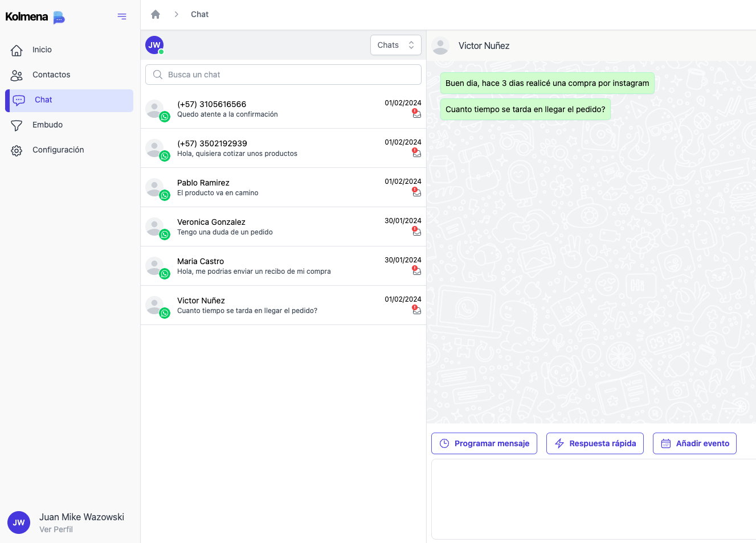Click the chevron after the home breadcrumb
Viewport: 756px width, 543px height.
[176, 14]
